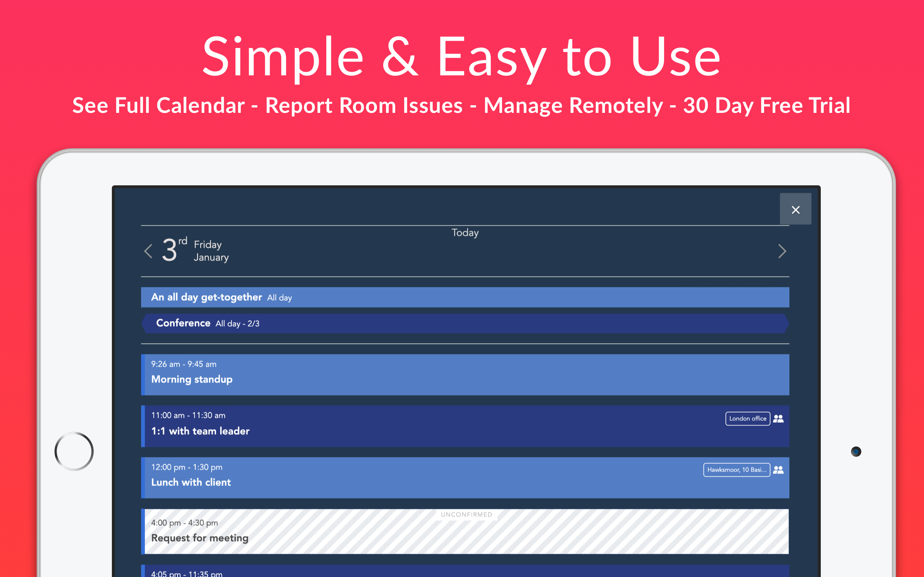Select the London office location tag
924x577 pixels.
(x=747, y=419)
